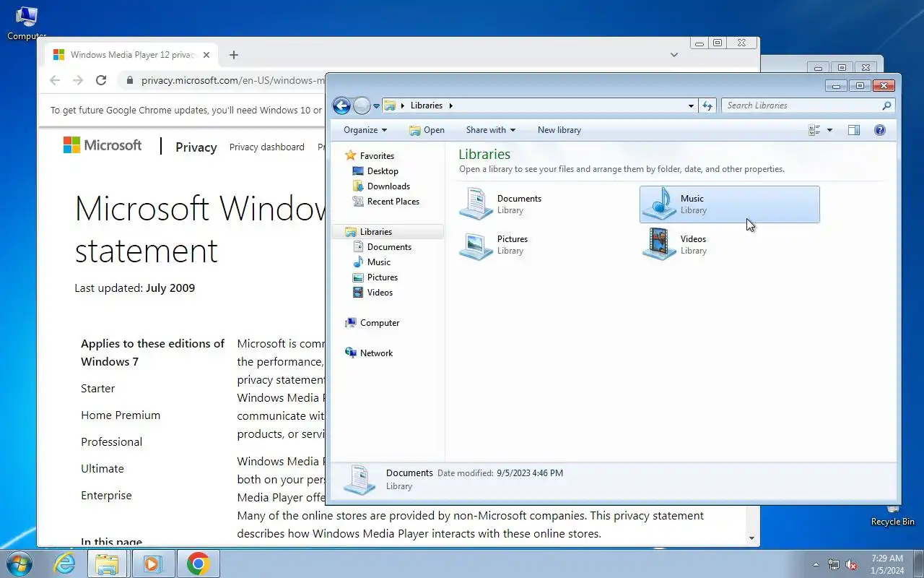Click Windows Explorer taskbar icon
This screenshot has width=924, height=578.
107,564
